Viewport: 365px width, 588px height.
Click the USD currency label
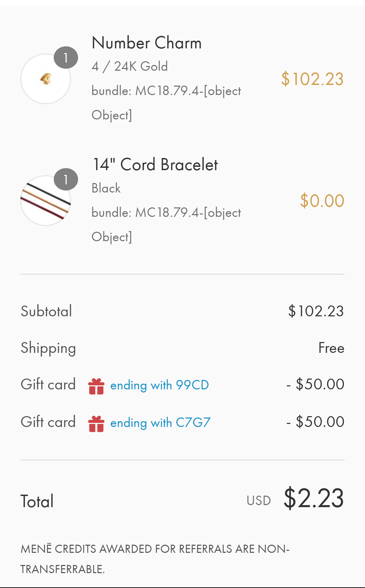click(259, 501)
